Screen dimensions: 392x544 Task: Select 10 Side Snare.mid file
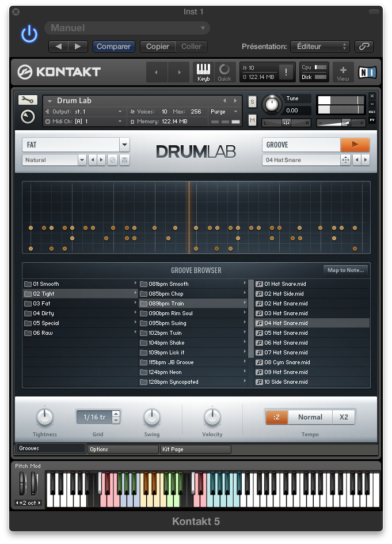[x=312, y=381]
